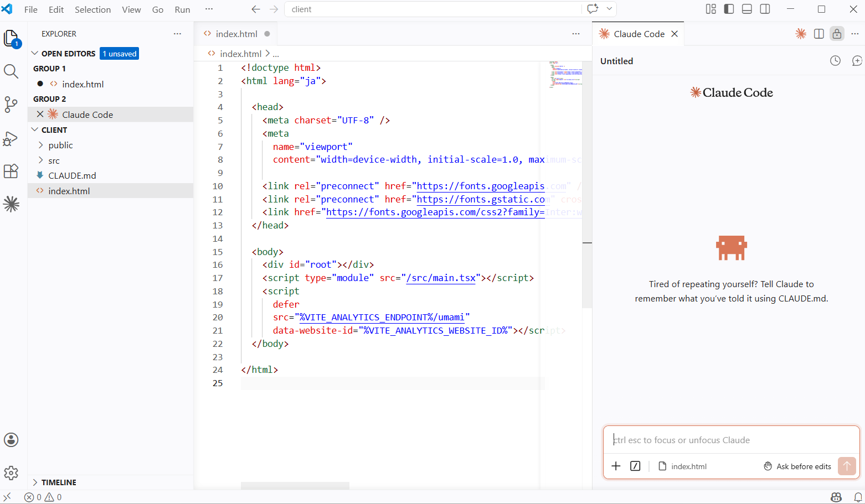This screenshot has height=504, width=865.
Task: Open the Source Control view
Action: point(12,105)
